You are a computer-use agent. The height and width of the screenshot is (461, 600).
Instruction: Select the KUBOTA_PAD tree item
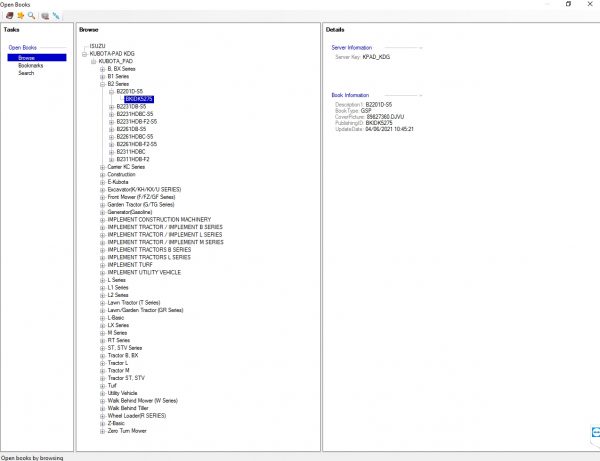tap(116, 61)
